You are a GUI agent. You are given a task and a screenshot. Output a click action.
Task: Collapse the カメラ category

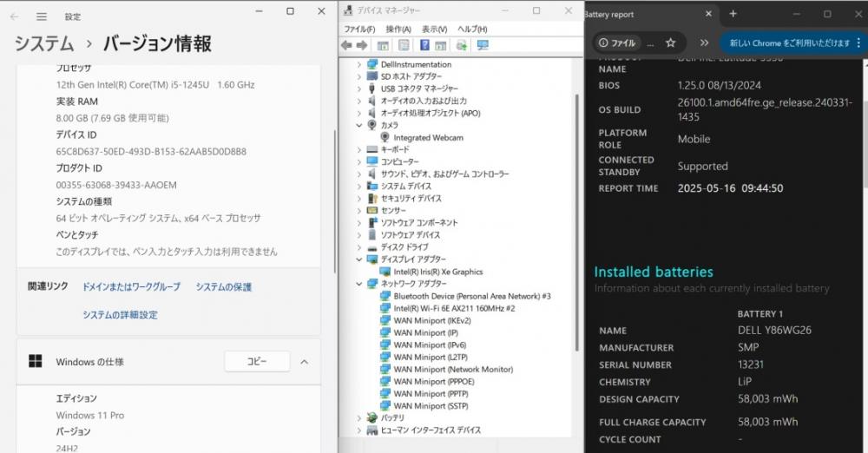click(x=359, y=125)
